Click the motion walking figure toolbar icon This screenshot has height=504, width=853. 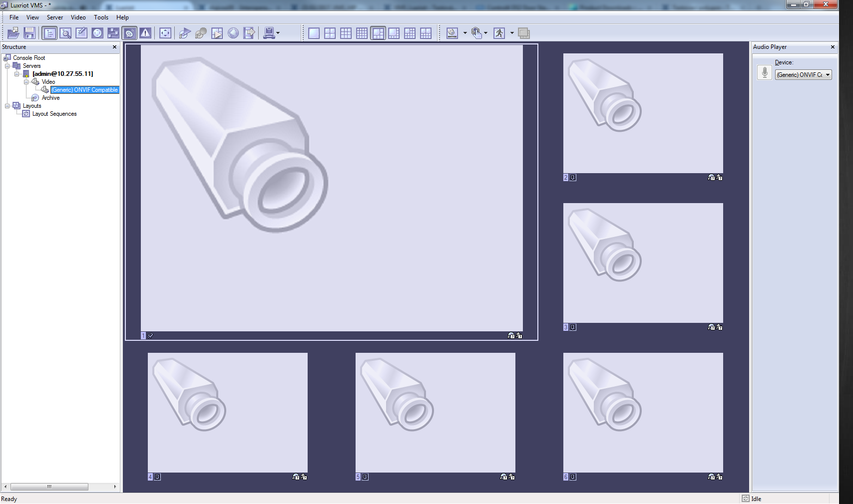pyautogui.click(x=499, y=33)
